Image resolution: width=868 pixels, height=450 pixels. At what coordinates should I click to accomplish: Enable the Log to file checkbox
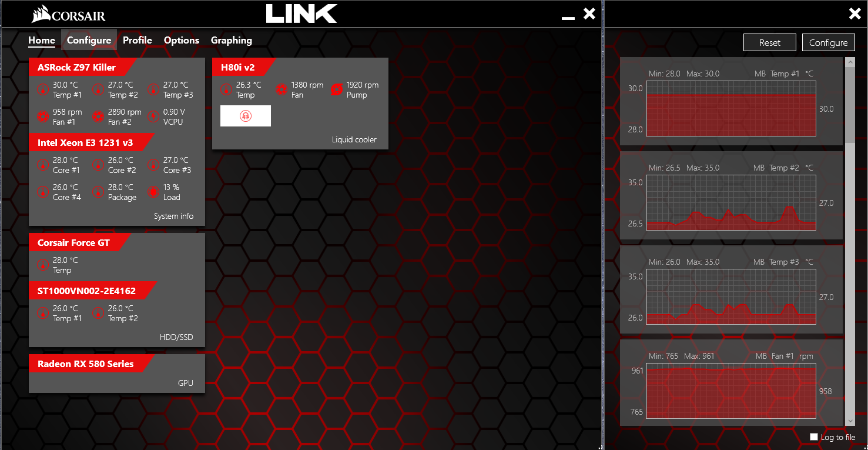[814, 436]
